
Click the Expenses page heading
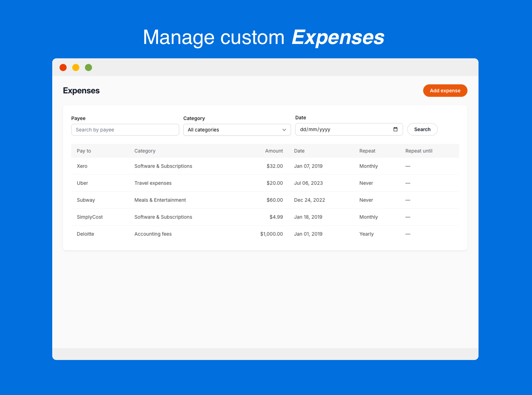click(81, 91)
